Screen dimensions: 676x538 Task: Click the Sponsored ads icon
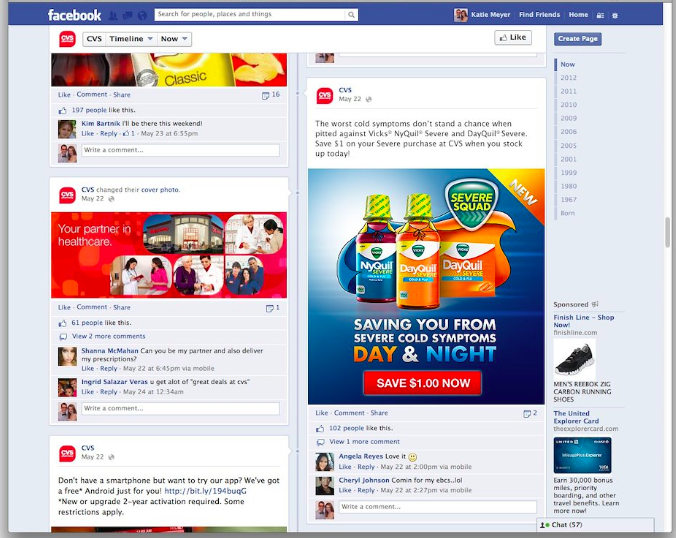tap(595, 304)
